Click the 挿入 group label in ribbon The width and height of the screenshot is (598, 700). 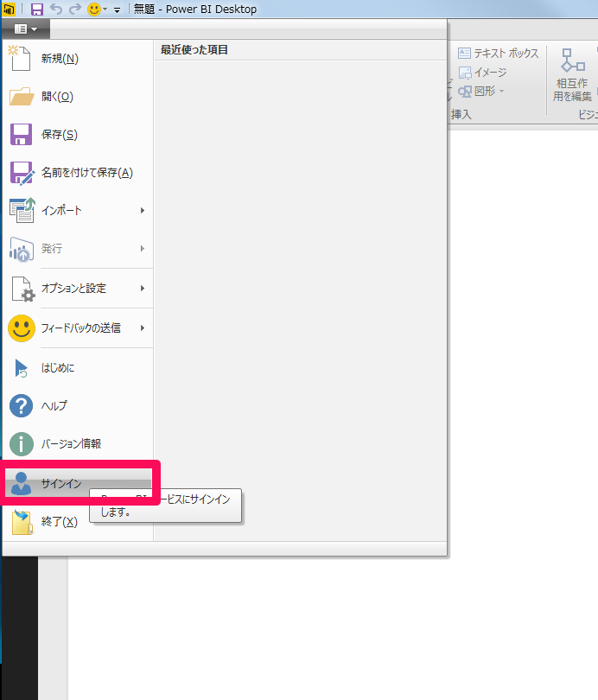point(461,115)
